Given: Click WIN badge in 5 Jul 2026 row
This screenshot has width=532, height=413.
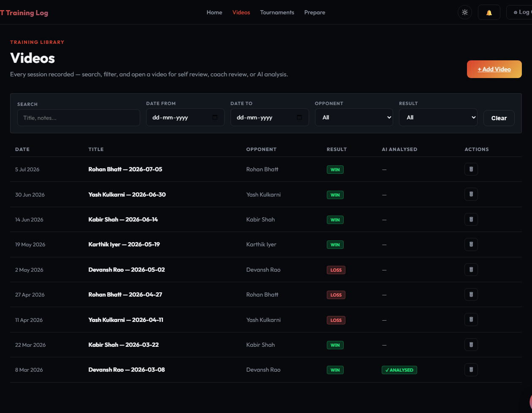Looking at the screenshot, I should pos(335,170).
